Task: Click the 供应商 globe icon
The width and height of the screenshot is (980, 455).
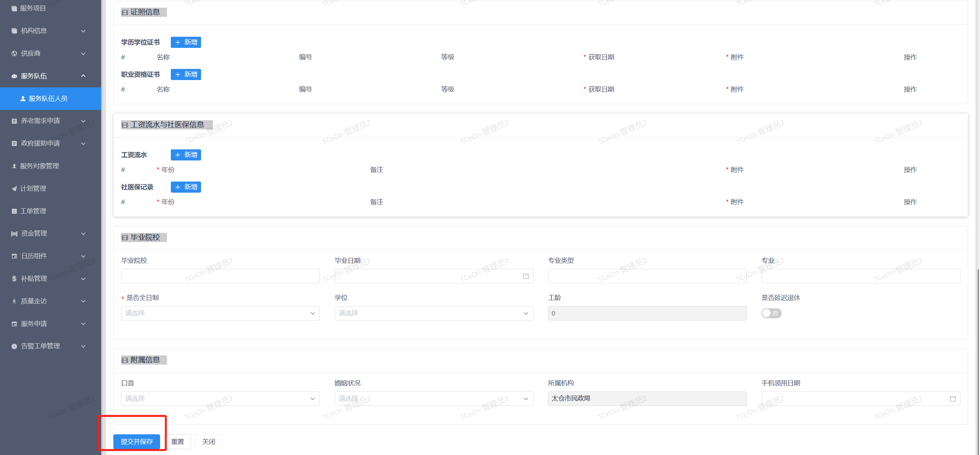Action: pos(14,53)
